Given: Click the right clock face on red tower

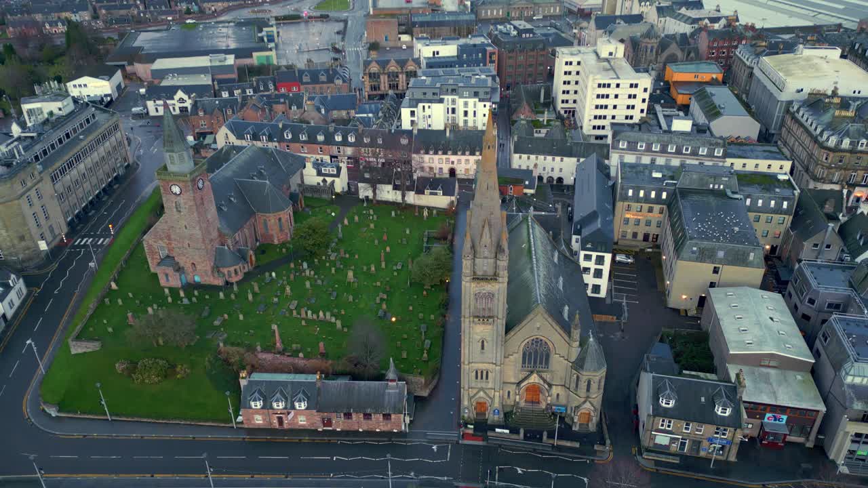Looking at the screenshot, I should coord(200,184).
